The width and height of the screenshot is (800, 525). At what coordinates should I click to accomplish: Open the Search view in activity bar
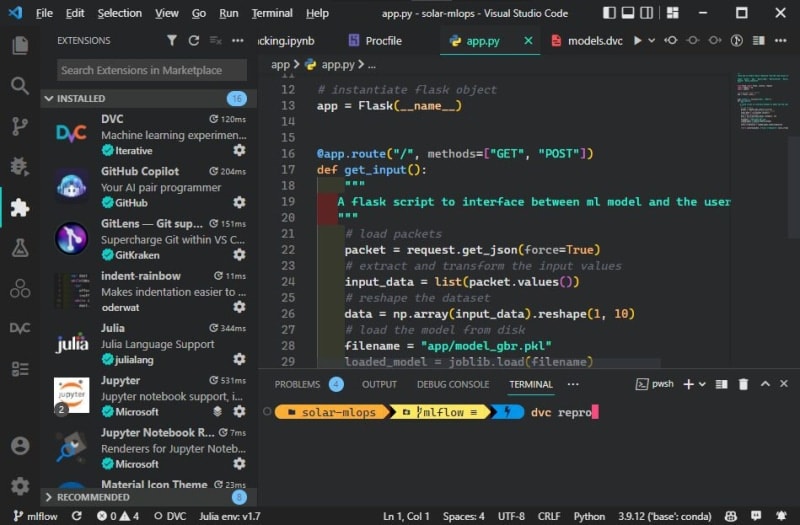(20, 86)
